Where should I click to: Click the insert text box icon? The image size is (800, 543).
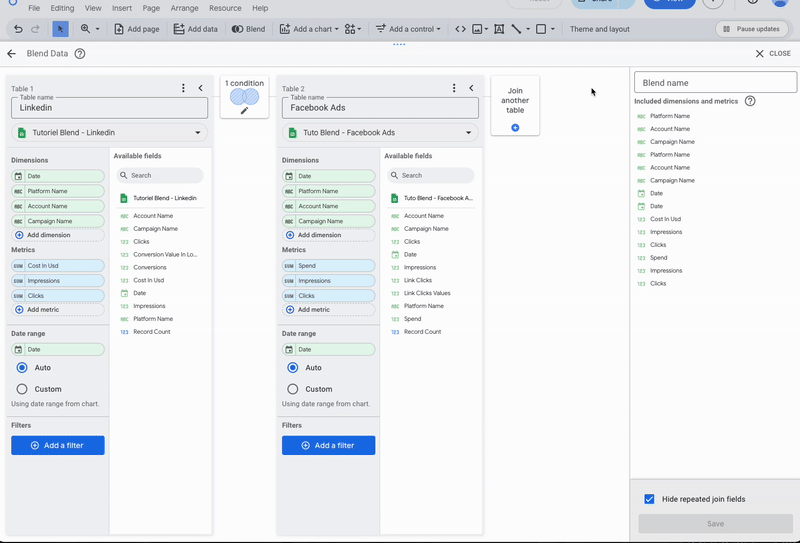point(499,29)
